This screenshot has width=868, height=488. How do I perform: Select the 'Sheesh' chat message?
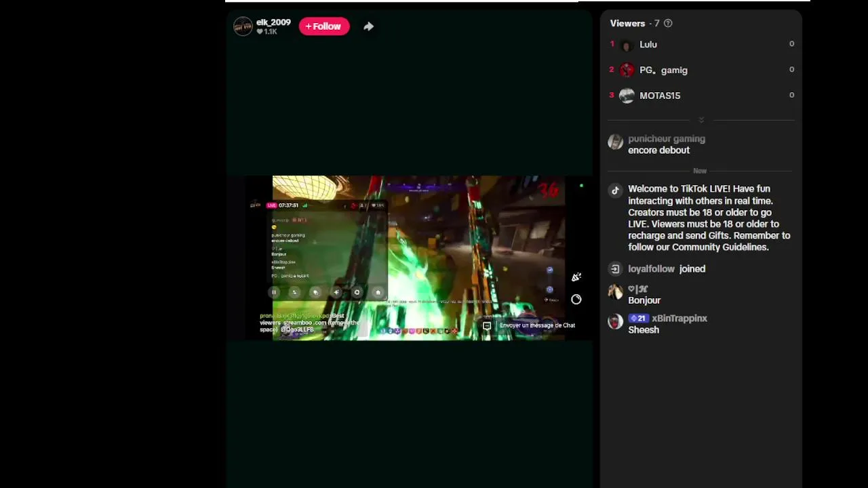[x=644, y=330]
